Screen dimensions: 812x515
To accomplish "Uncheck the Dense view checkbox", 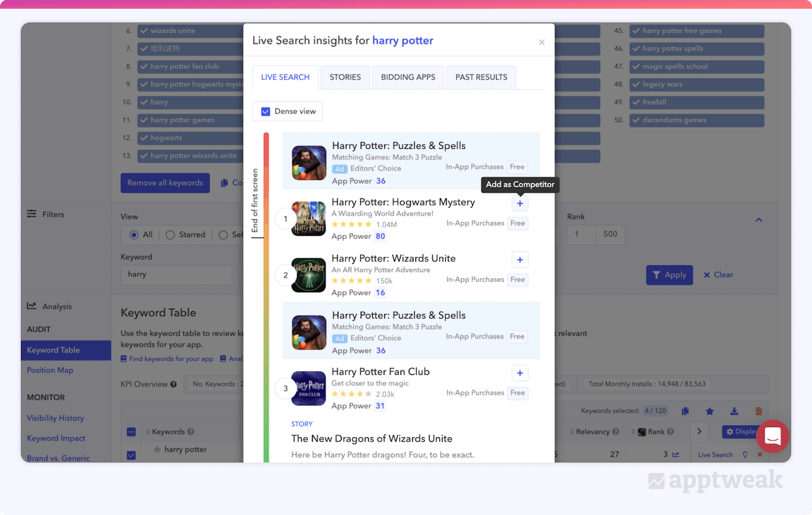I will pyautogui.click(x=266, y=112).
